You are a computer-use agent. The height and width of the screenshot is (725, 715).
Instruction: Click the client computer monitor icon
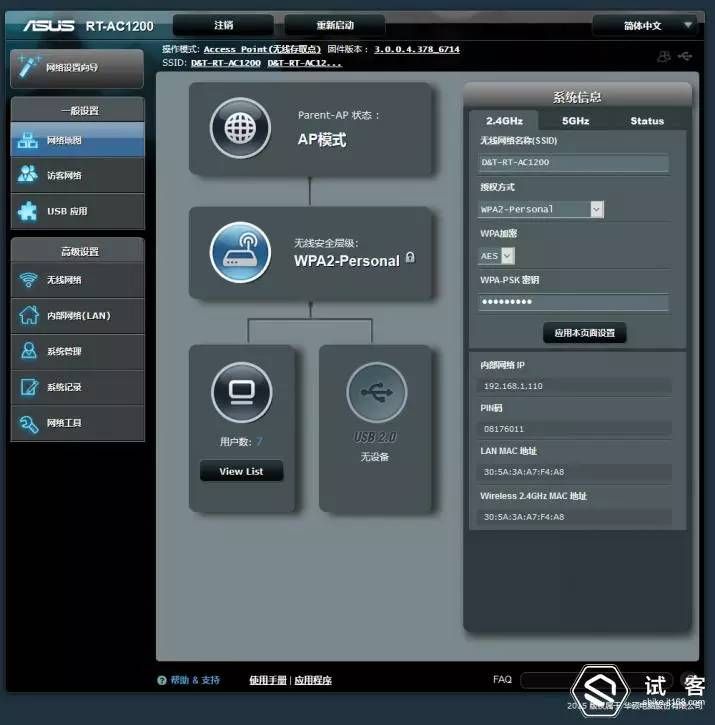(241, 393)
